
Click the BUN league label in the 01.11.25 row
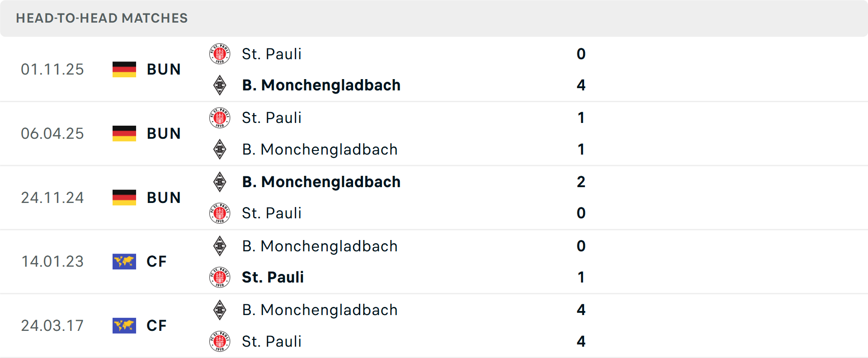tap(164, 69)
